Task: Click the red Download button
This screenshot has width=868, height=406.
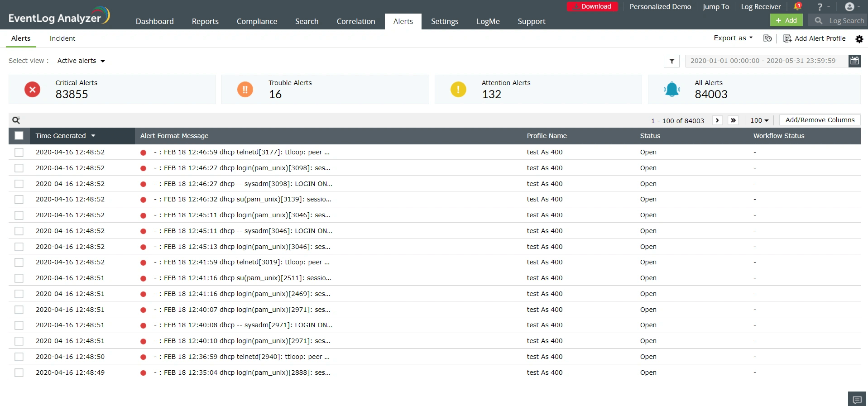Action: (592, 6)
